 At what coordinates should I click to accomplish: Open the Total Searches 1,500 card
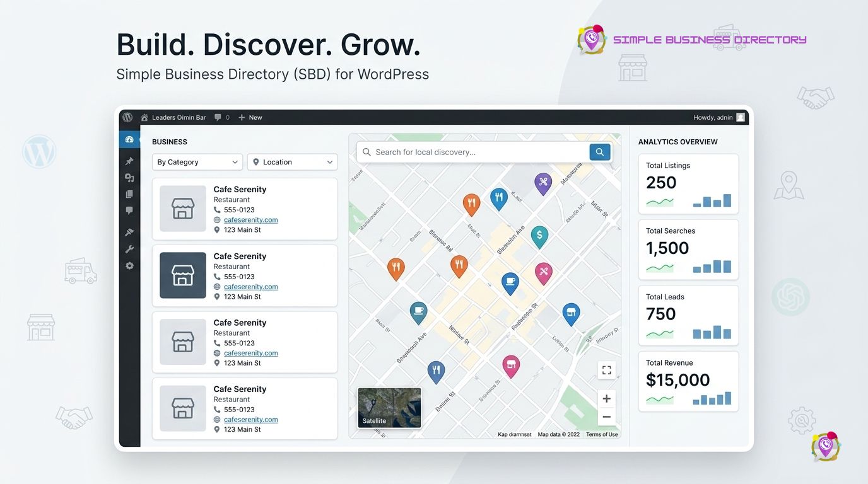(x=688, y=250)
